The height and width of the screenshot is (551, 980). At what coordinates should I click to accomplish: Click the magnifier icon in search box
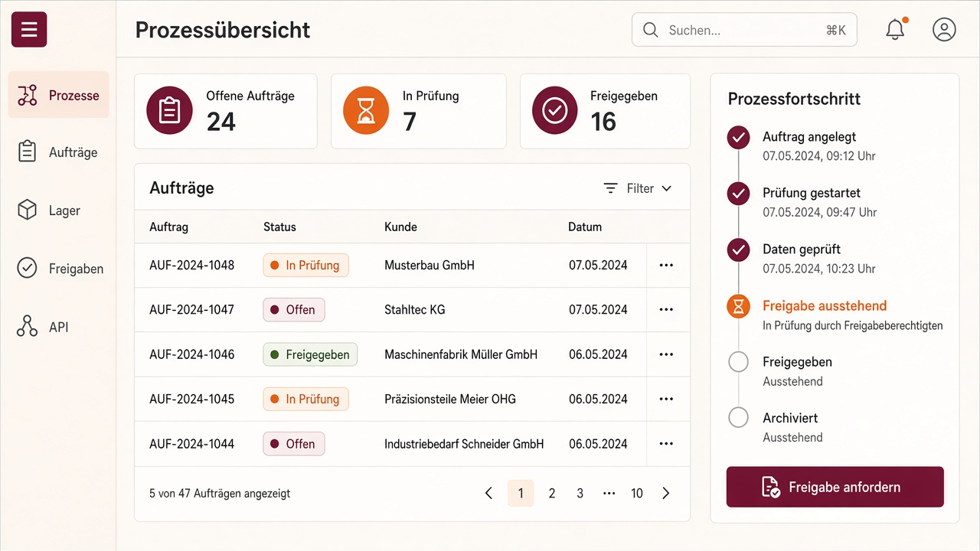pos(651,30)
